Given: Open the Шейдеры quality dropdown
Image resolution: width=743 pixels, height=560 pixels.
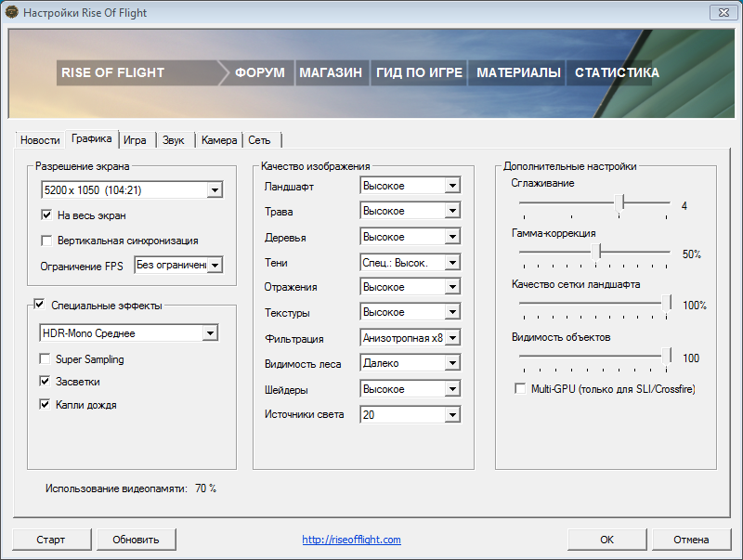Looking at the screenshot, I should 411,389.
